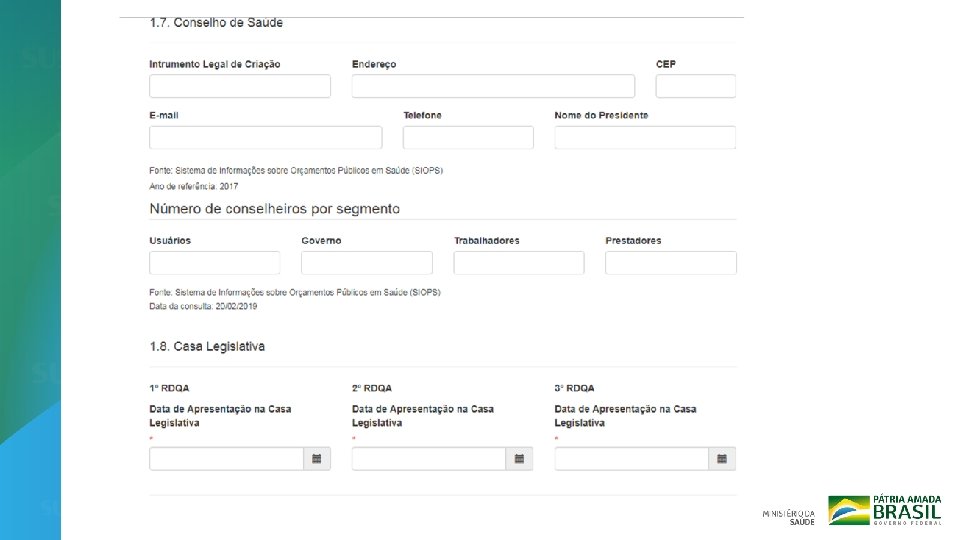Open calendar for 1º RDQA date
The height and width of the screenshot is (540, 960).
(x=316, y=459)
